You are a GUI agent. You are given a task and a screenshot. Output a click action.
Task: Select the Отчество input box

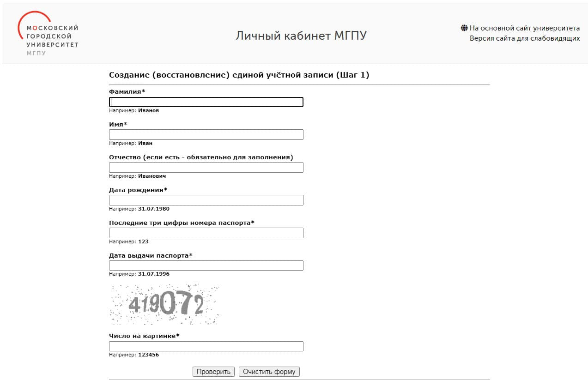coord(206,167)
